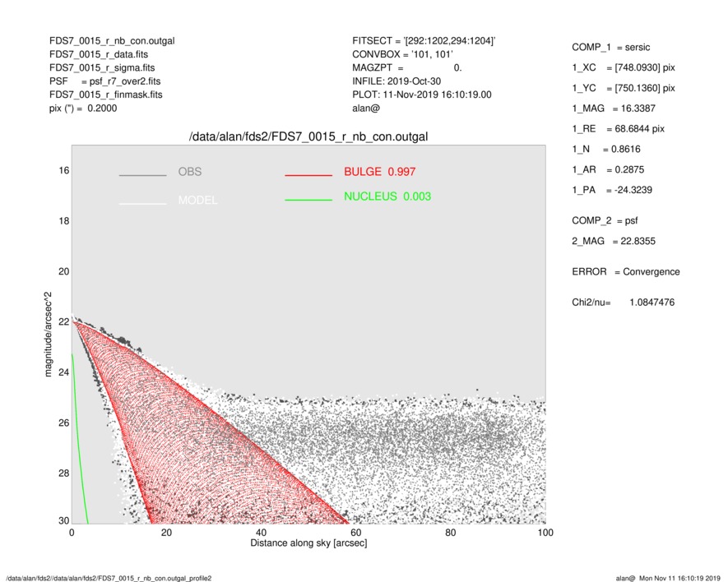Screen dimensions: 728x582
Task: Click the MODEL legend label
Action: pos(197,201)
